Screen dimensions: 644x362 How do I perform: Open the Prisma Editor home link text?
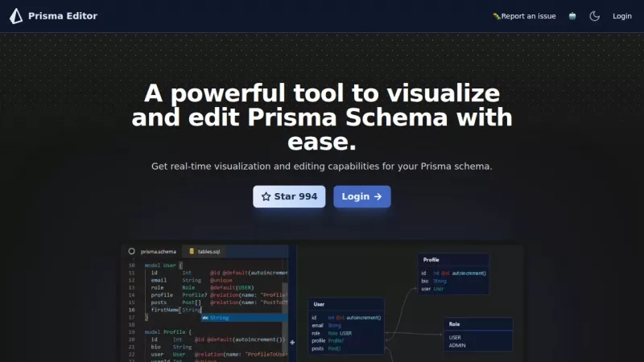[x=63, y=16]
